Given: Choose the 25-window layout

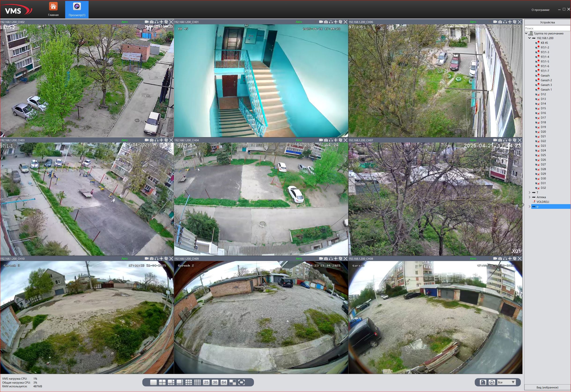Looking at the screenshot, I should pyautogui.click(x=206, y=382).
